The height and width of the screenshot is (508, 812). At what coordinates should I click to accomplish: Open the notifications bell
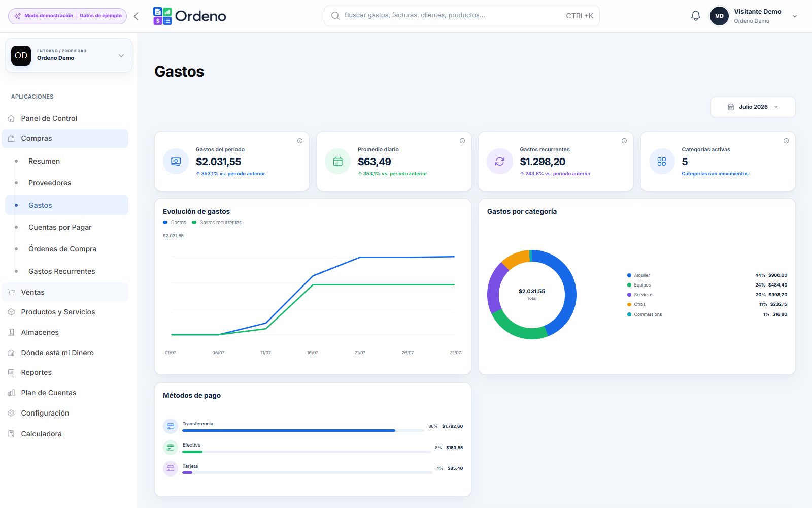pos(696,16)
